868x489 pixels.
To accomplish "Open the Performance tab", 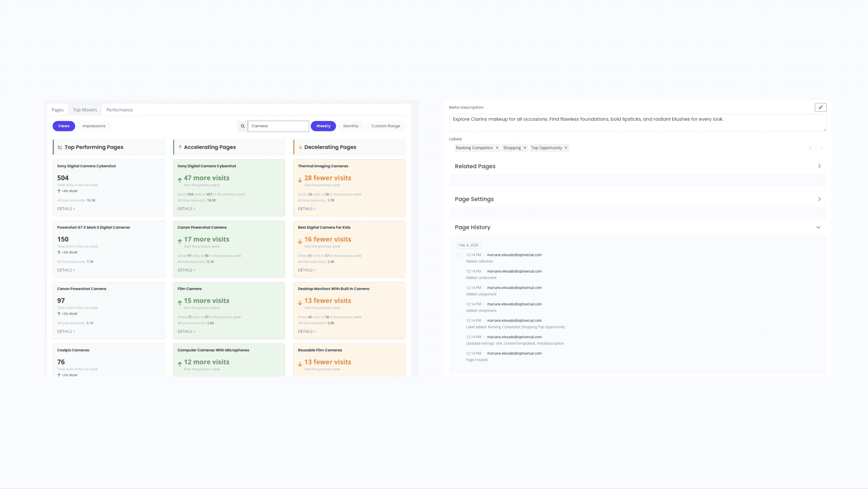I will tap(119, 110).
